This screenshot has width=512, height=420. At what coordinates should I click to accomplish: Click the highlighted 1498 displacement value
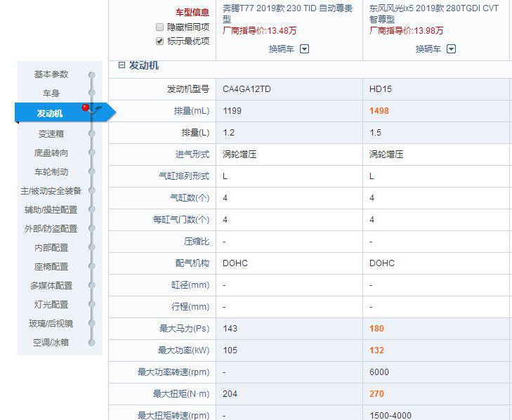coord(379,111)
